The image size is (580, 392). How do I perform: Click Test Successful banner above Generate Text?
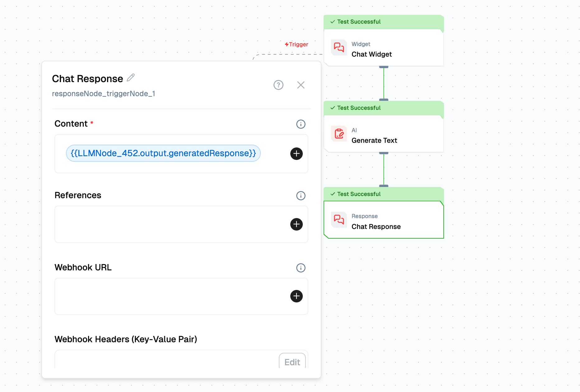(x=358, y=108)
